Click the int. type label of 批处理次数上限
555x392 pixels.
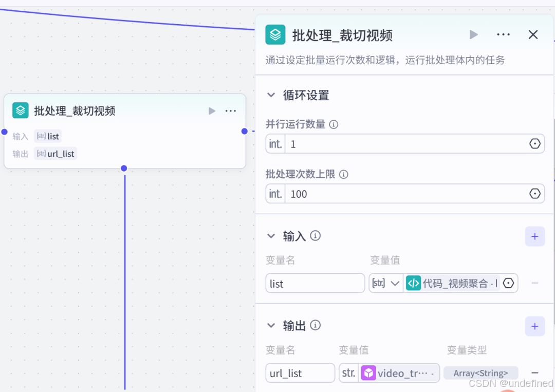[x=275, y=194]
